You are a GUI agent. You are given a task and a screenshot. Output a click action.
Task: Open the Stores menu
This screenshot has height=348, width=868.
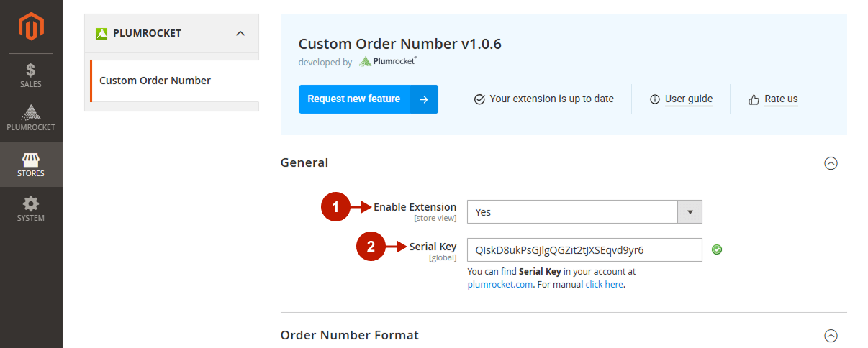click(x=31, y=165)
